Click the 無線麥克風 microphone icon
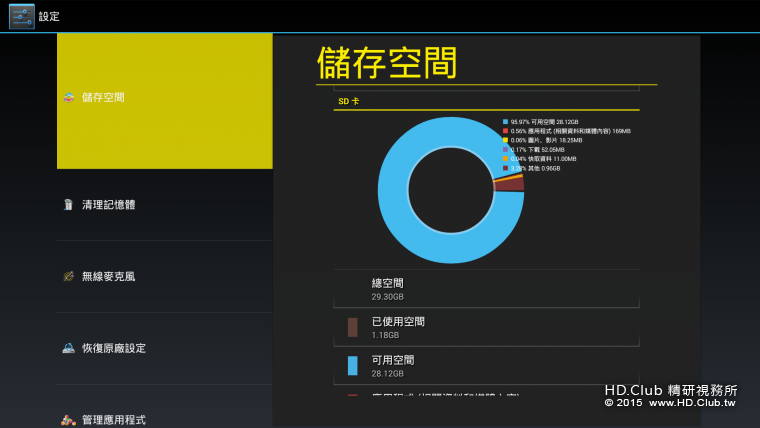Viewport: 760px width, 428px height. click(68, 276)
